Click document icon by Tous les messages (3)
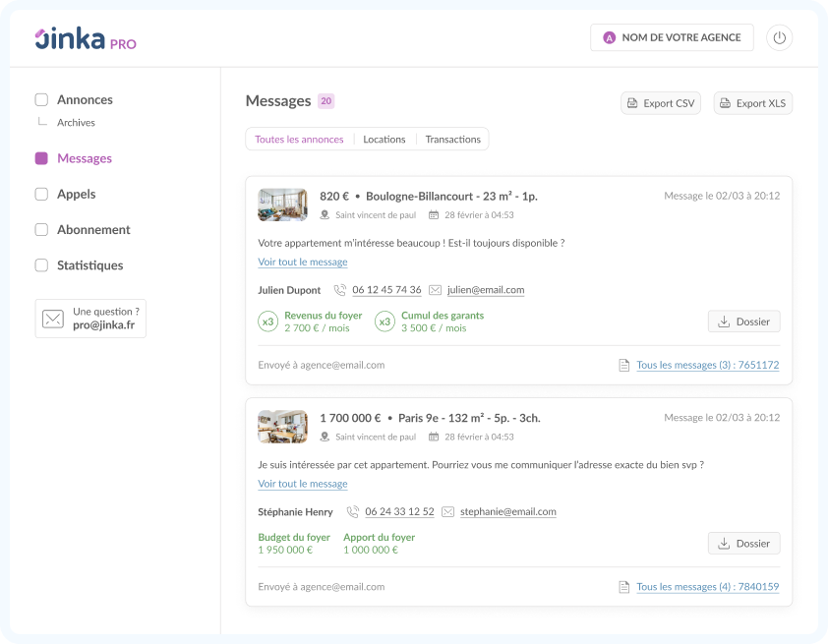 point(623,365)
